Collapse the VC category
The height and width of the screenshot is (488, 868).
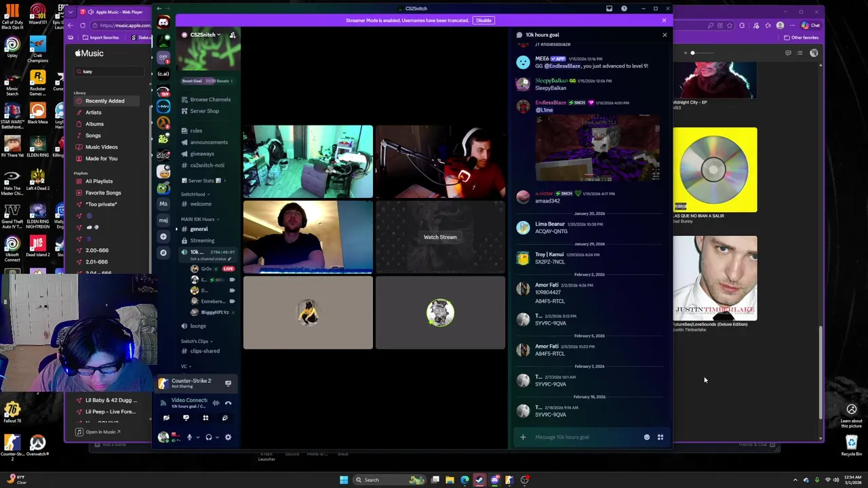click(186, 366)
